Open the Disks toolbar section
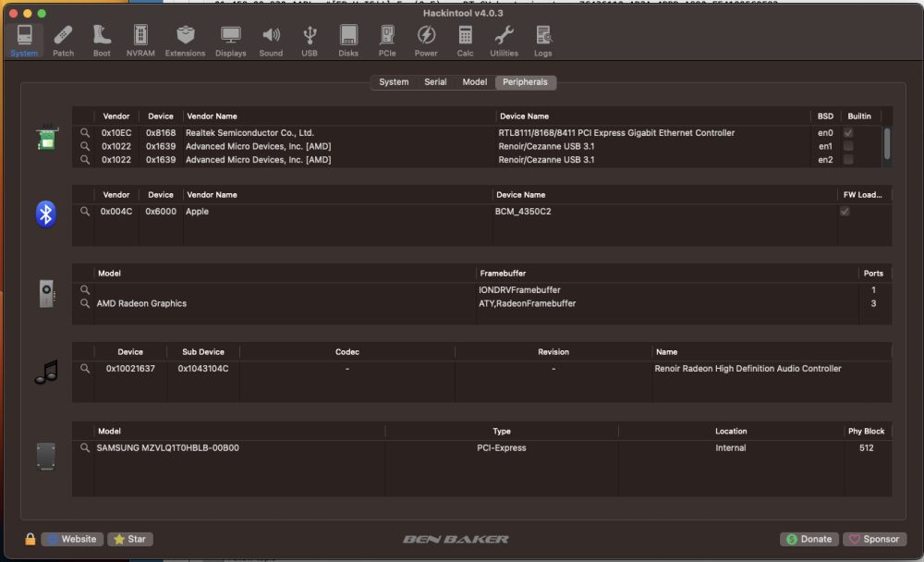This screenshot has height=562, width=924. click(348, 41)
